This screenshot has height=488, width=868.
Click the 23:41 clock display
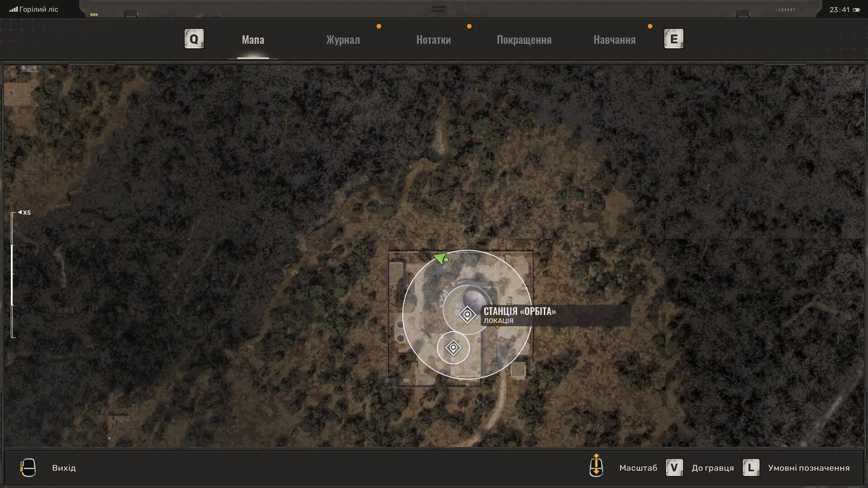coord(840,9)
